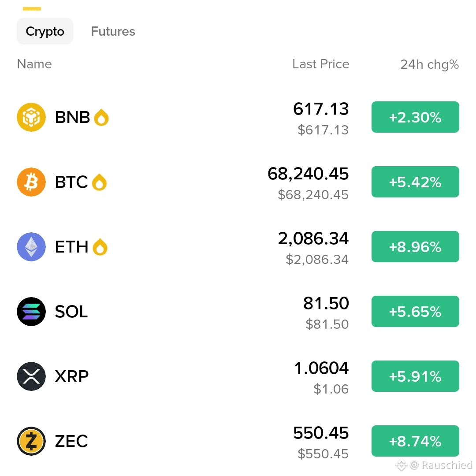Switch to the Crypto tab
The image size is (476, 476).
[45, 31]
